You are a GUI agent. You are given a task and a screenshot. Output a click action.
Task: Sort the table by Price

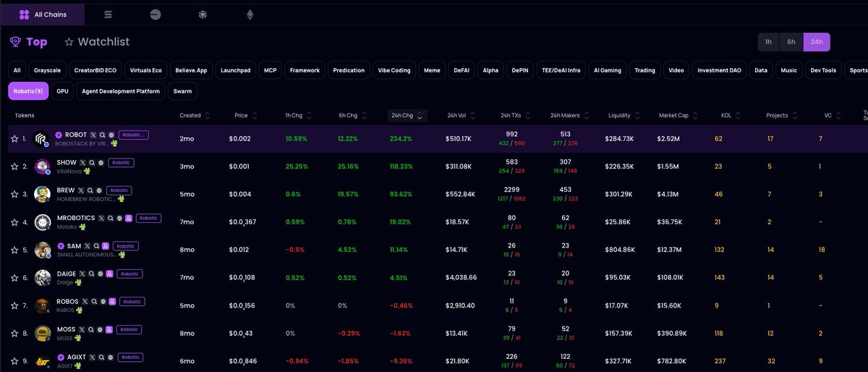246,115
